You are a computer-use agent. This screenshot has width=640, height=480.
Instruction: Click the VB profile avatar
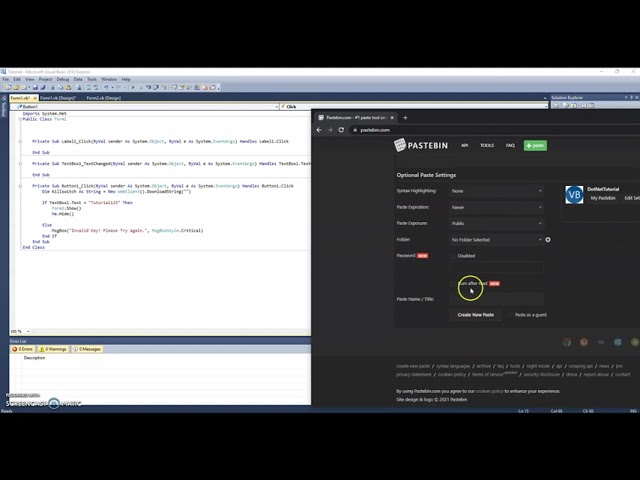point(574,195)
